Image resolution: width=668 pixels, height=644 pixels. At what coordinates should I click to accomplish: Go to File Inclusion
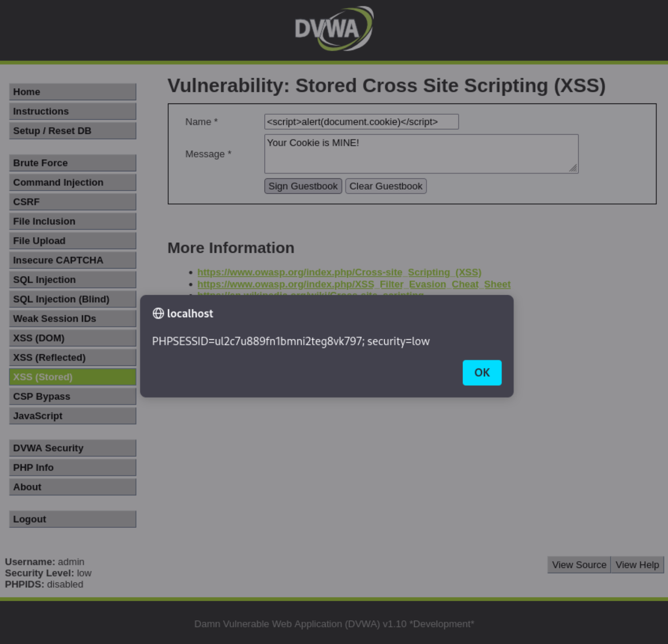pyautogui.click(x=73, y=221)
